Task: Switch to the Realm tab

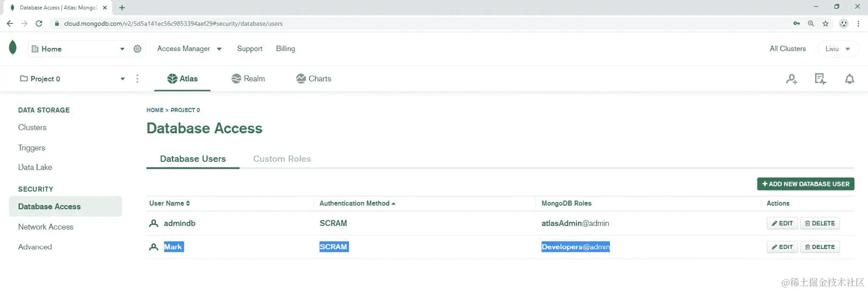Action: coord(248,79)
